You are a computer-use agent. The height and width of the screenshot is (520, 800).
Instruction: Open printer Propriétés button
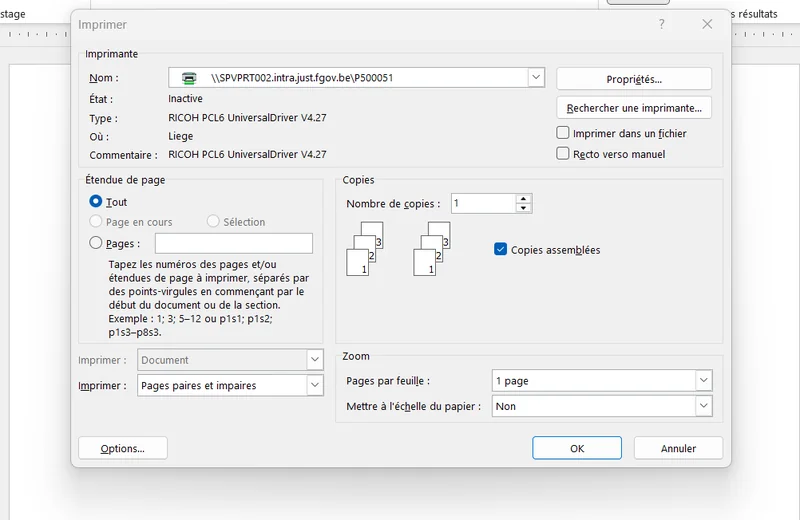633,79
